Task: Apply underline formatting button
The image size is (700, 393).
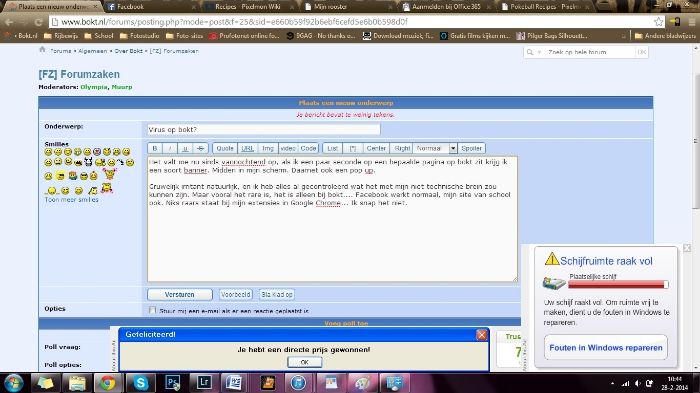Action: (185, 148)
